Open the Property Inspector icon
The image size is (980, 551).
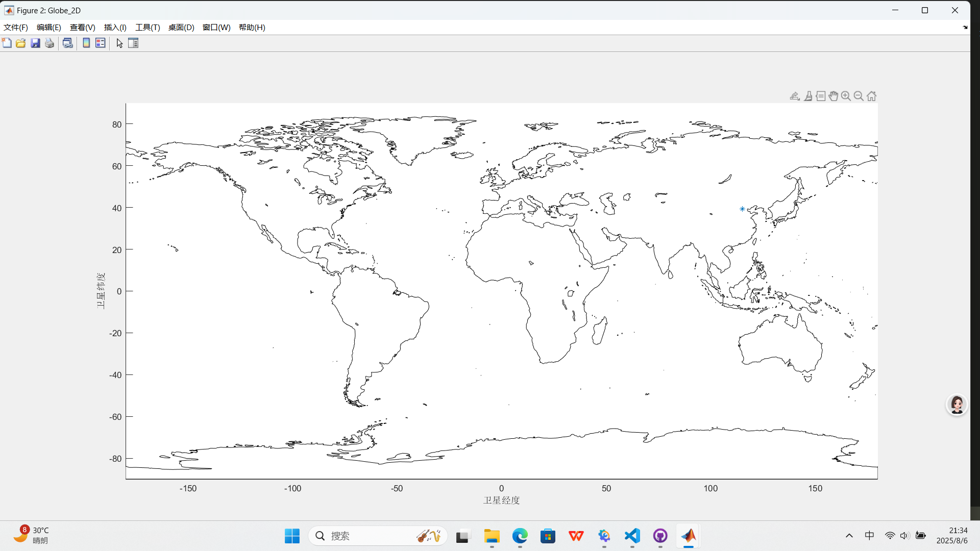[x=133, y=43]
